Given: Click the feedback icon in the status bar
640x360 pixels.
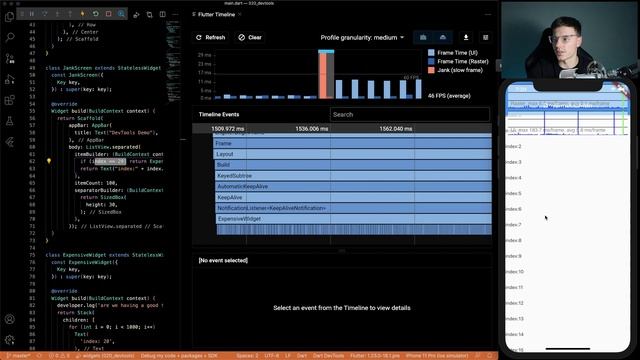Looking at the screenshot, I should [478, 356].
